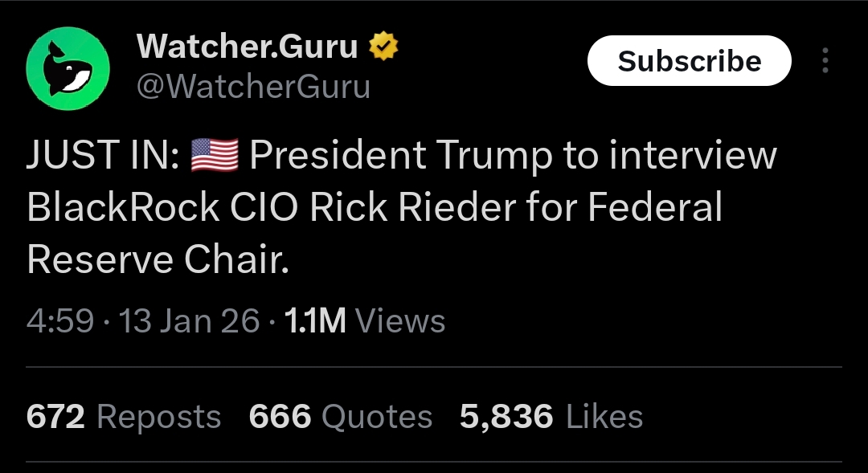Open the three-dot more options menu
The height and width of the screenshot is (473, 868).
825,61
